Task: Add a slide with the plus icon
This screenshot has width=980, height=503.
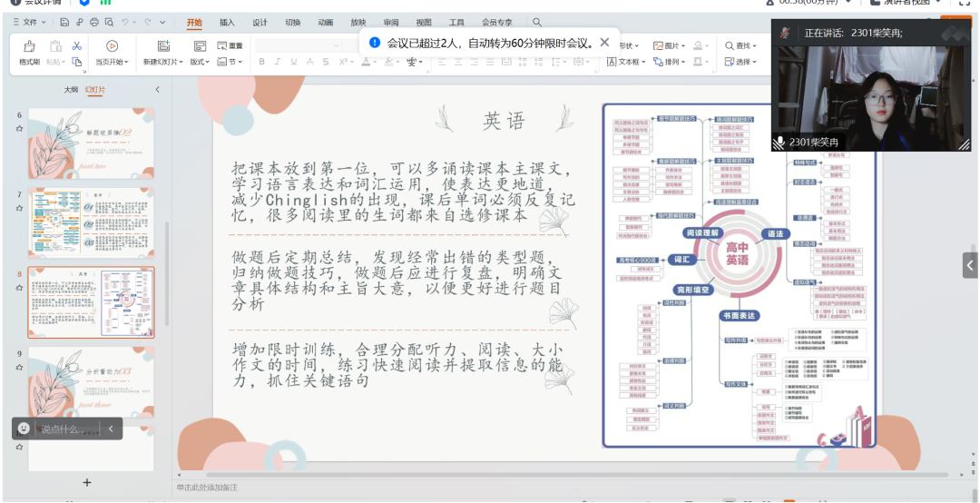Action: pos(87,482)
